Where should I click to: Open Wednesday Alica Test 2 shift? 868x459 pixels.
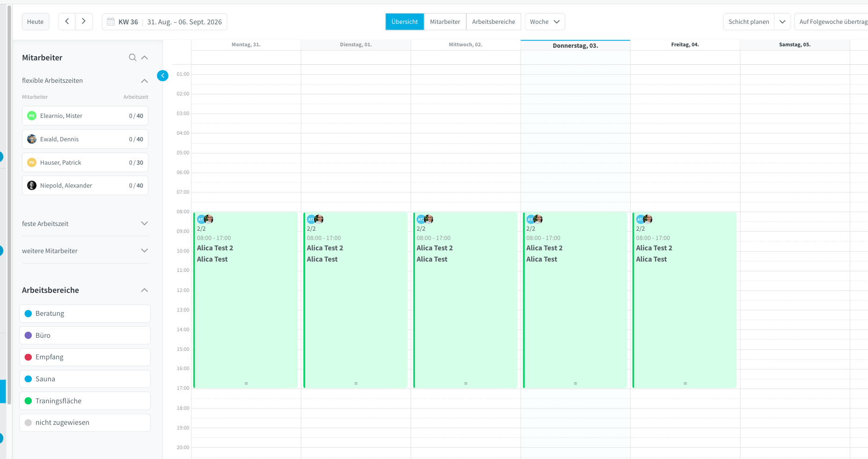click(x=465, y=300)
